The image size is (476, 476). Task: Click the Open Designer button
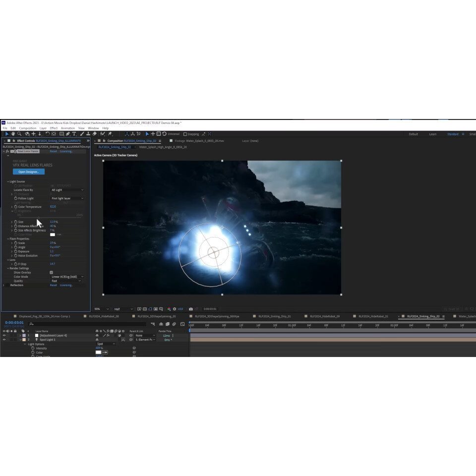(x=28, y=172)
